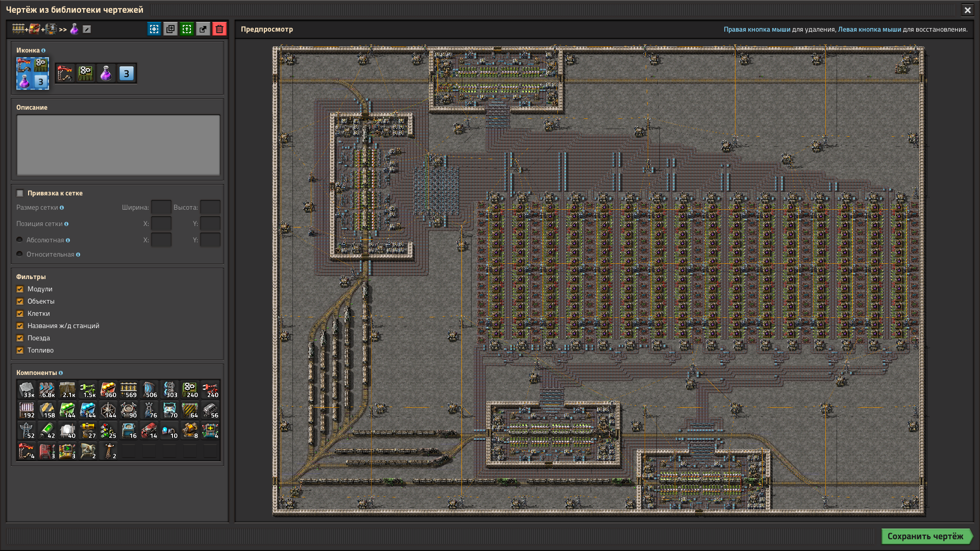Click the beacon component showing 144
980x551 pixels.
(x=108, y=410)
